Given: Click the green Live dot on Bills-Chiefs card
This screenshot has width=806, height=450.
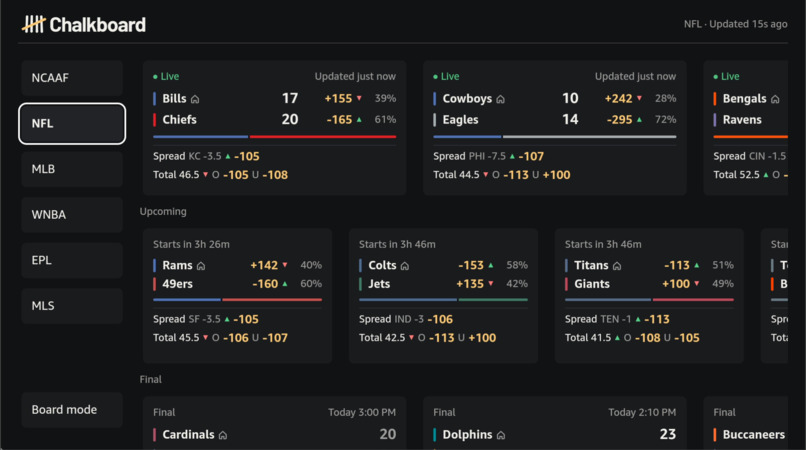Looking at the screenshot, I should [x=155, y=77].
